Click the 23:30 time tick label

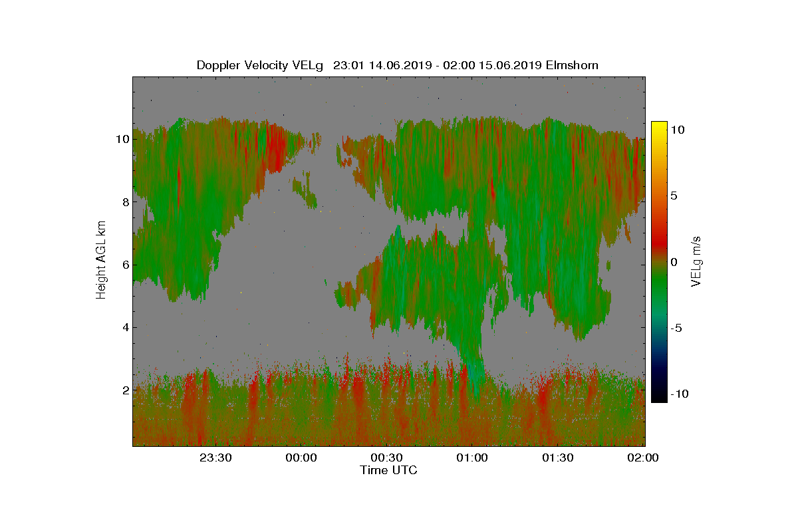(215, 458)
